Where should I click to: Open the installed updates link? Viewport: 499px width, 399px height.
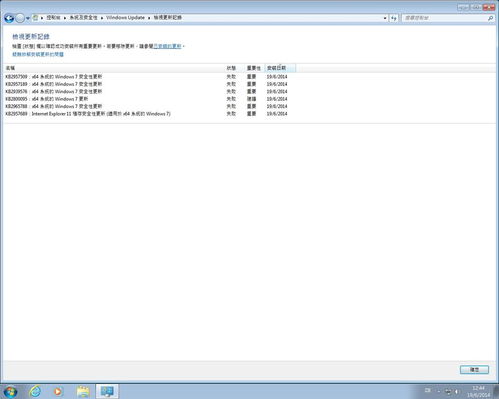point(167,46)
